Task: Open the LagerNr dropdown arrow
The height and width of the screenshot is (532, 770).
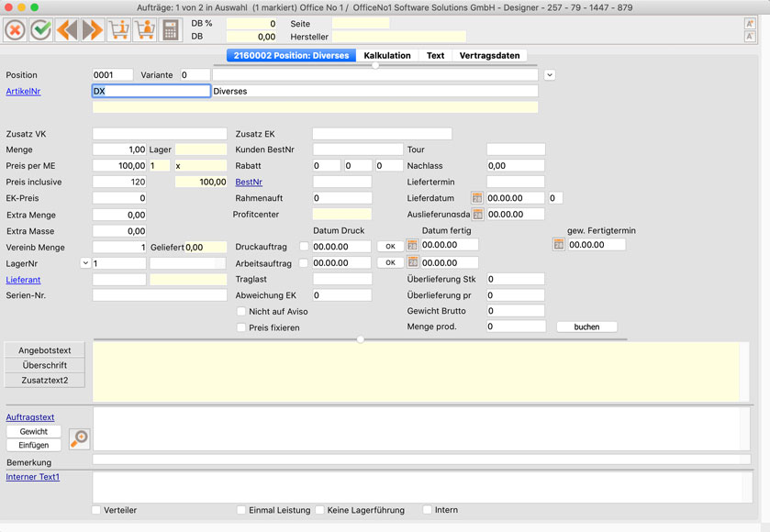Action: tap(85, 263)
